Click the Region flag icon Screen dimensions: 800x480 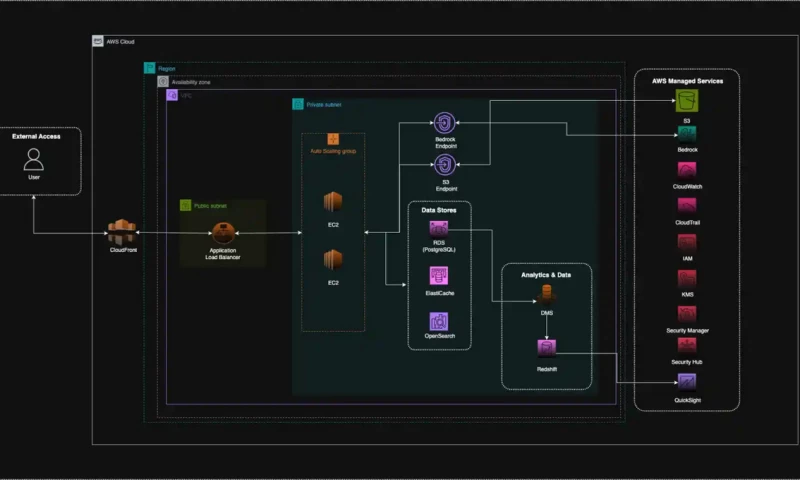point(149,68)
